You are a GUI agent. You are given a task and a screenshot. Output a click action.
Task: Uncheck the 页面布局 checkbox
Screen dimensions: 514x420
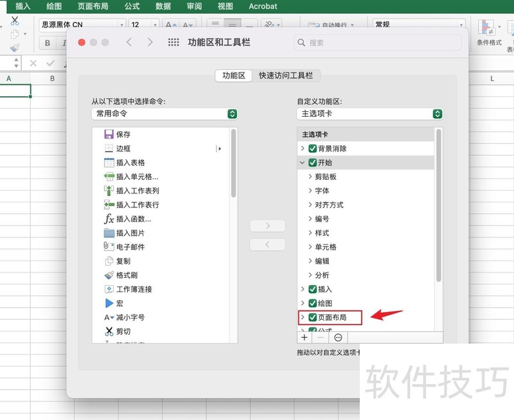tap(313, 317)
